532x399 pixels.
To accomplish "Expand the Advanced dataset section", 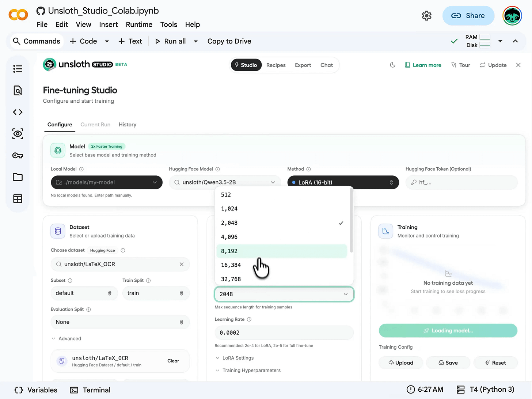I will [x=66, y=339].
